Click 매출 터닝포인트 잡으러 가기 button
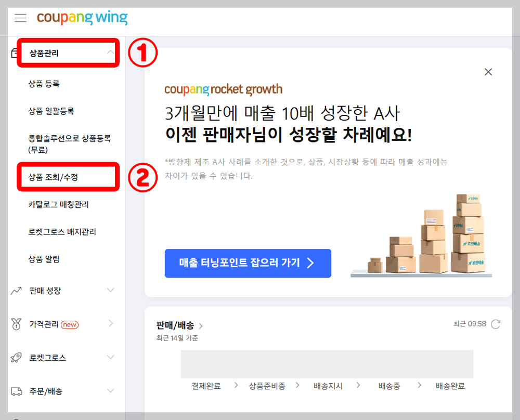Viewport: 520px width, 420px height. point(248,263)
